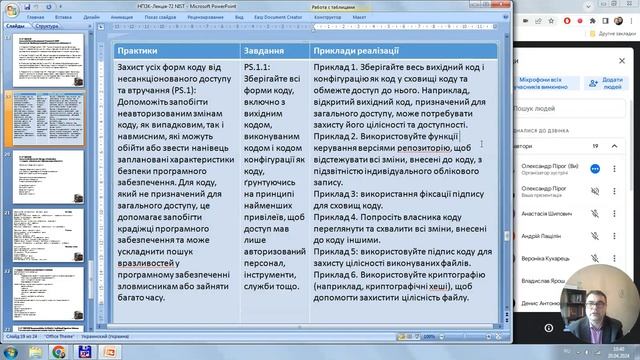Open the Дизайн ribbon tab

click(91, 17)
